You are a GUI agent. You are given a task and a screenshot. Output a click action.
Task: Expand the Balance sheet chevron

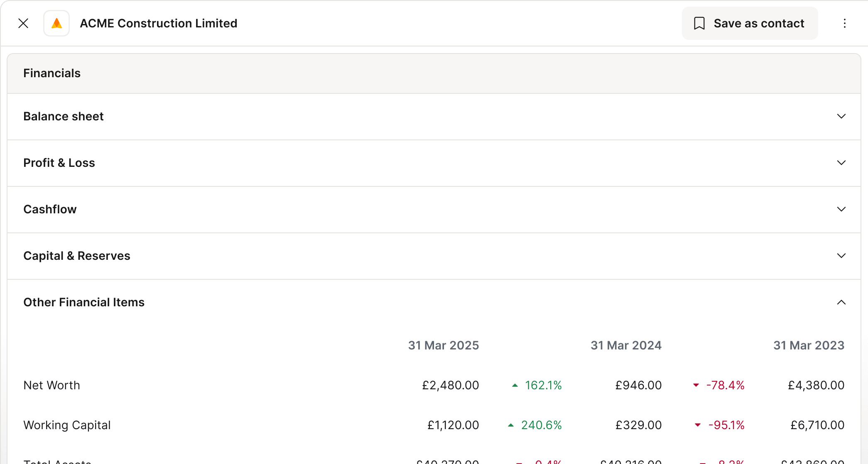pyautogui.click(x=841, y=116)
